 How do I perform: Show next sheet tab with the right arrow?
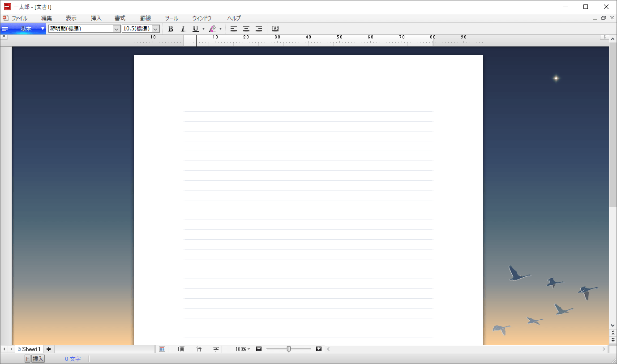click(11, 349)
